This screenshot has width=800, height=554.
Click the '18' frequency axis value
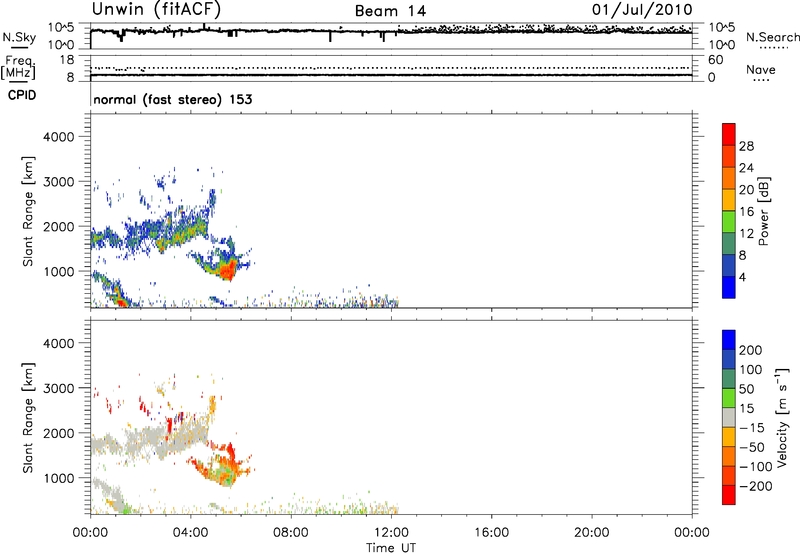coord(67,60)
